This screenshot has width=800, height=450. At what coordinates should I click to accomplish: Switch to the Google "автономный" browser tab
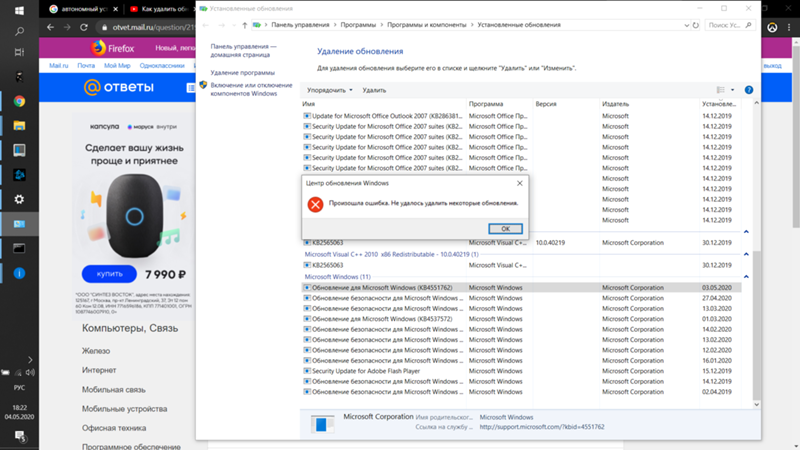pyautogui.click(x=84, y=9)
